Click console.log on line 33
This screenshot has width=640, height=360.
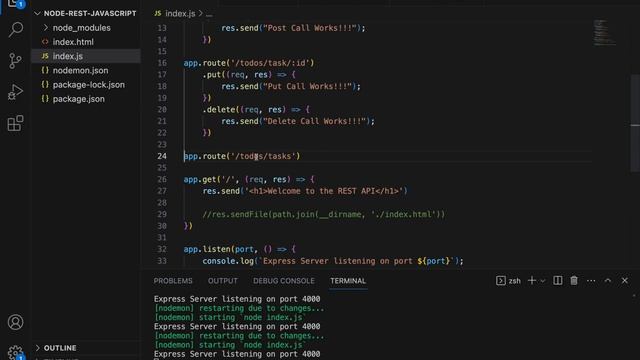pos(228,260)
